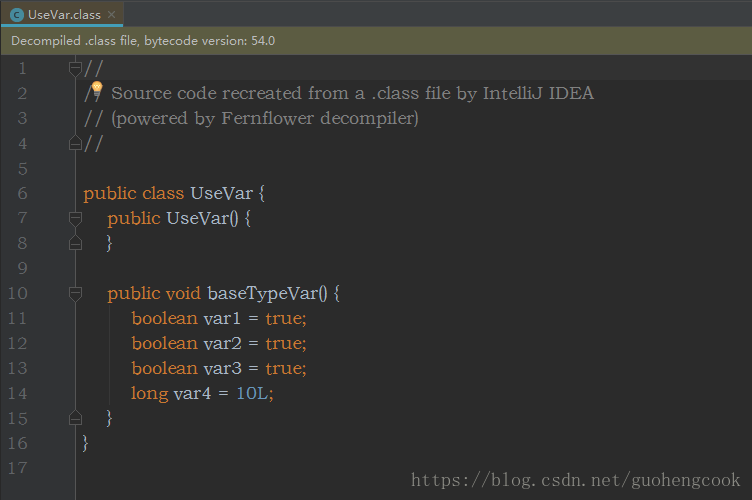Select the UseVar.class editor tab
Screen dimensions: 752x500
pos(62,14)
